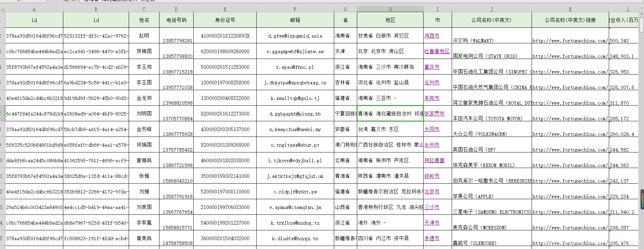Viewport: 644px width, 249px height.
Task: Select phone number 18758758508
Action: [176, 238]
